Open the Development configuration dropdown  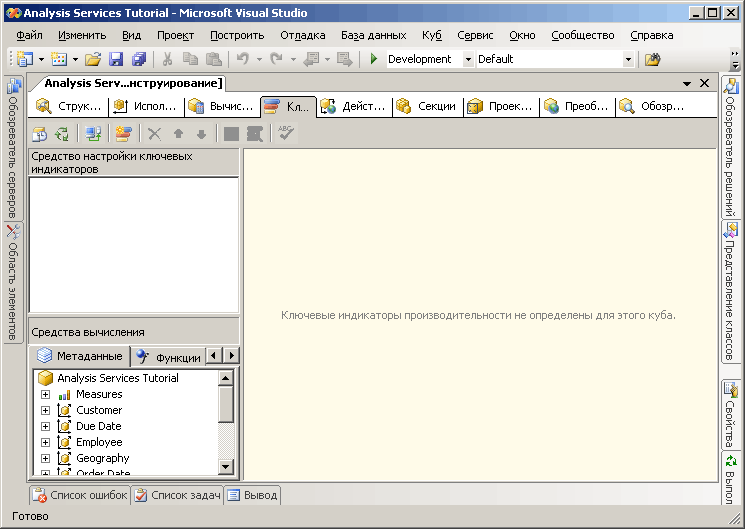(468, 59)
